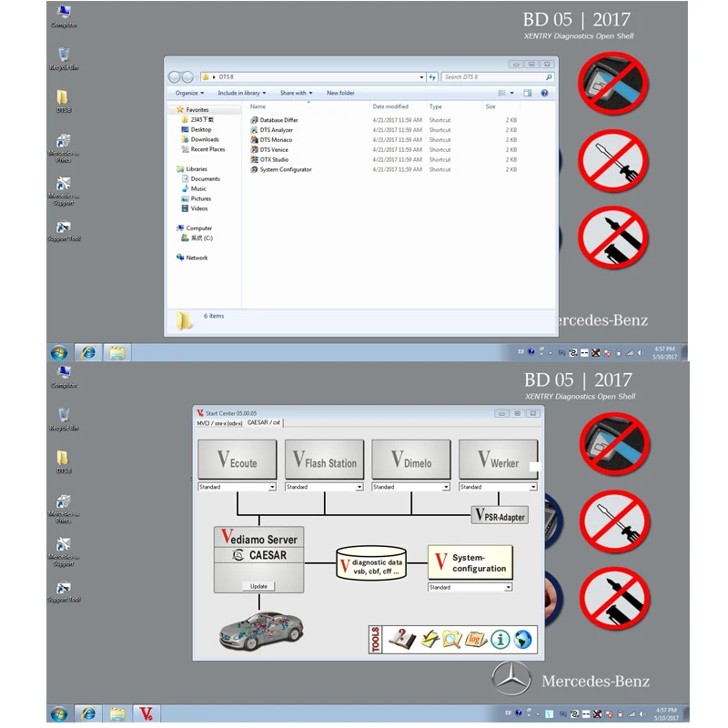Toggle the preview pane button in DTS 8 window
The image size is (728, 728).
[528, 93]
